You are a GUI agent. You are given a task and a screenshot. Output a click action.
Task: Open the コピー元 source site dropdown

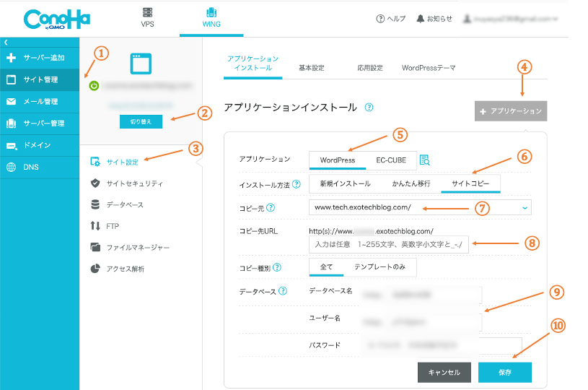click(420, 207)
